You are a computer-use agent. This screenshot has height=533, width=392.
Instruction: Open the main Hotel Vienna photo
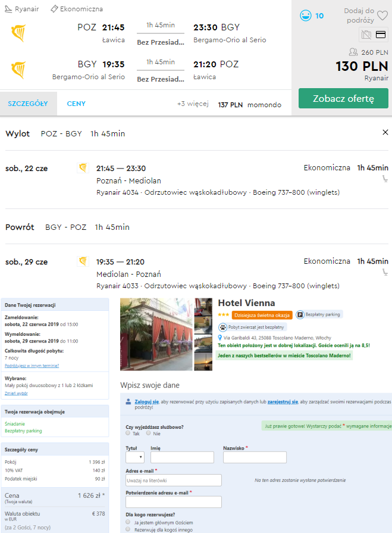(156, 334)
